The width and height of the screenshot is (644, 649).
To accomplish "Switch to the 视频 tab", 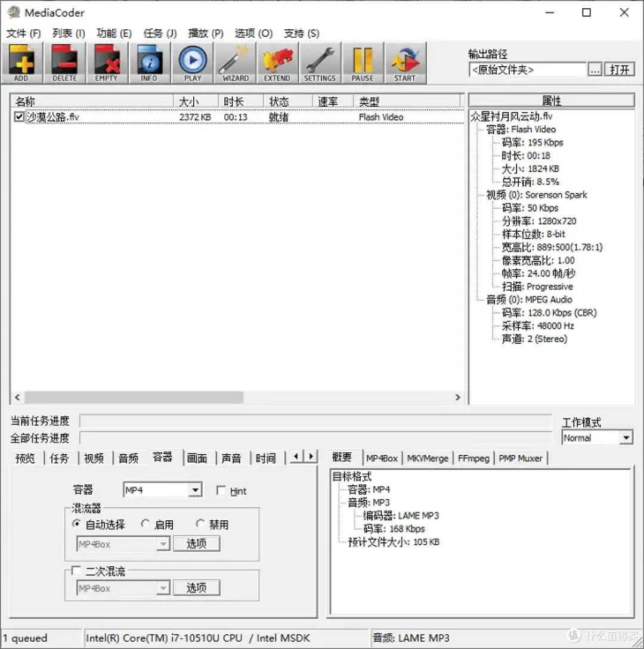I will 94,458.
